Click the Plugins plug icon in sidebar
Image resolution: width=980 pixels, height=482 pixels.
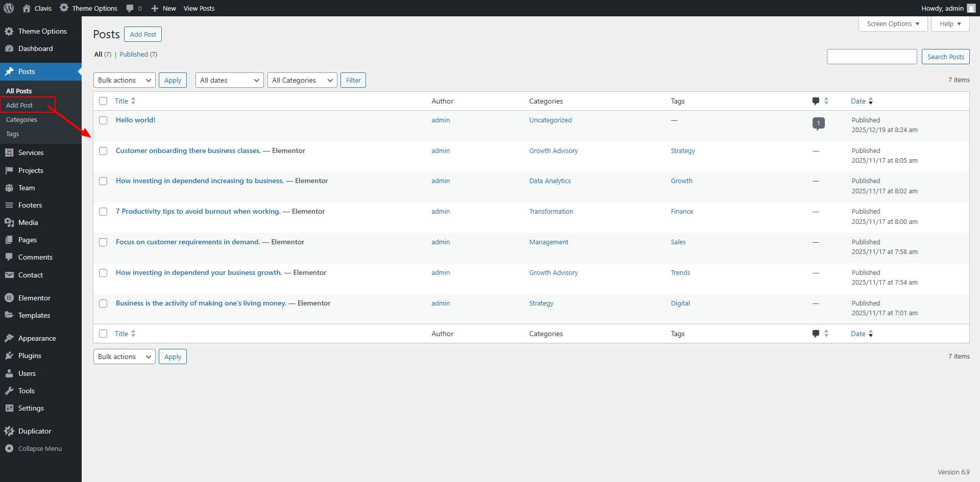9,356
